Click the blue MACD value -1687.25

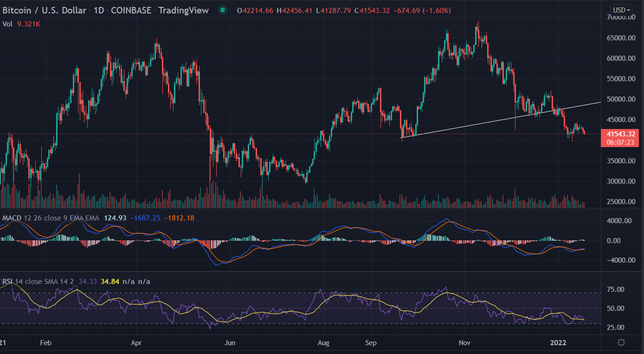146,218
